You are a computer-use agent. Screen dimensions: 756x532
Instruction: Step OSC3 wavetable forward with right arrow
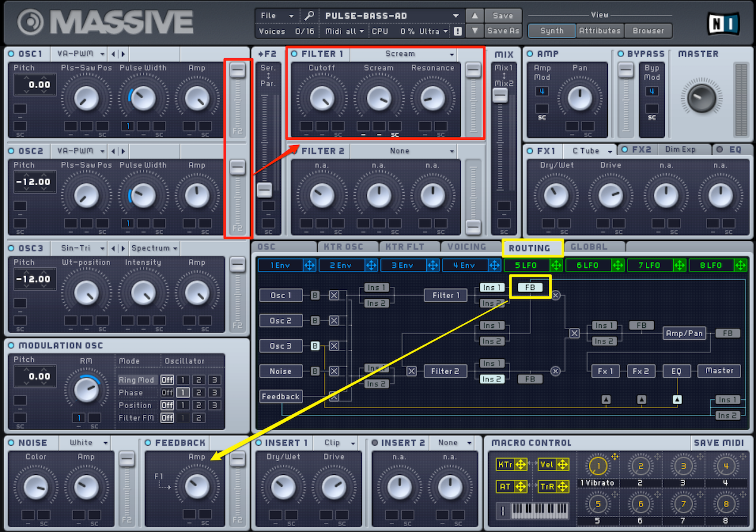(x=123, y=248)
